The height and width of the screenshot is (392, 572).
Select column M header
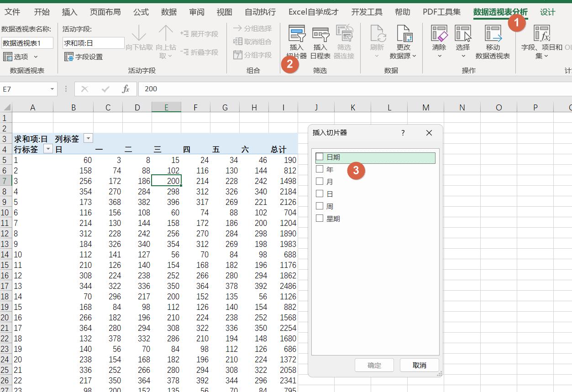(x=425, y=108)
